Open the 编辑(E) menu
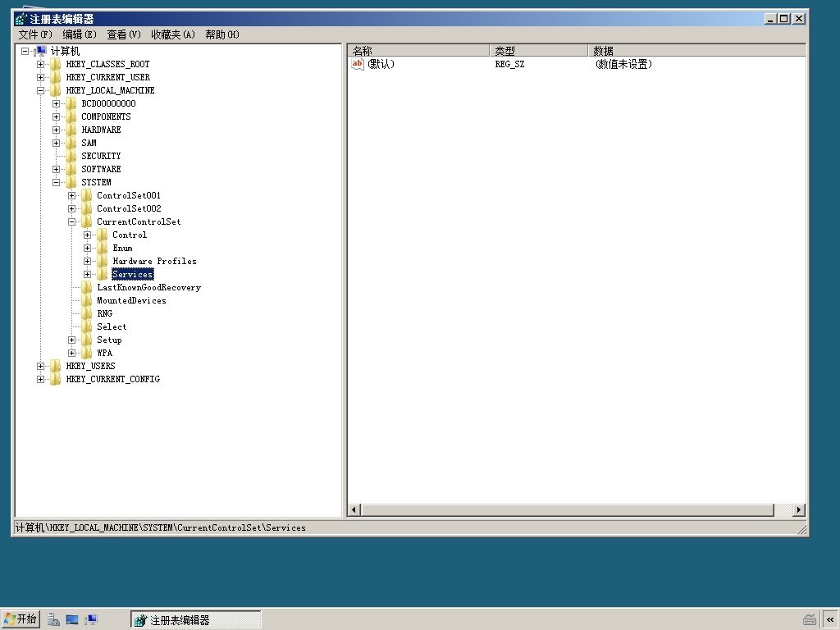 pyautogui.click(x=80, y=34)
